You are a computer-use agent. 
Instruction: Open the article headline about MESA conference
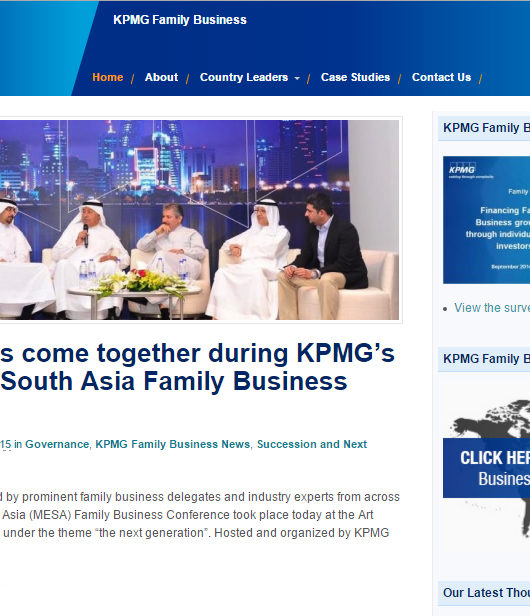197,367
